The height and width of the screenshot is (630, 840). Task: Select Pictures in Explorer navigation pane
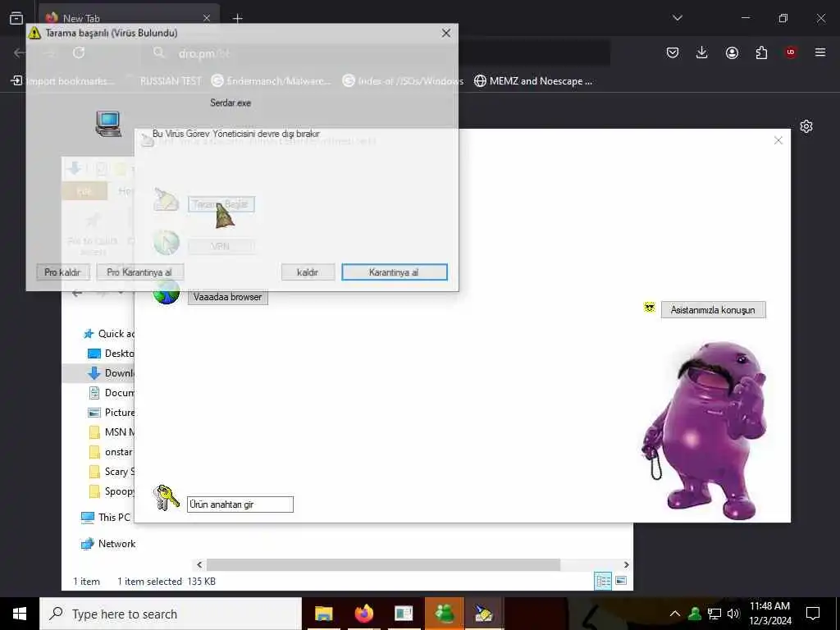(x=112, y=413)
